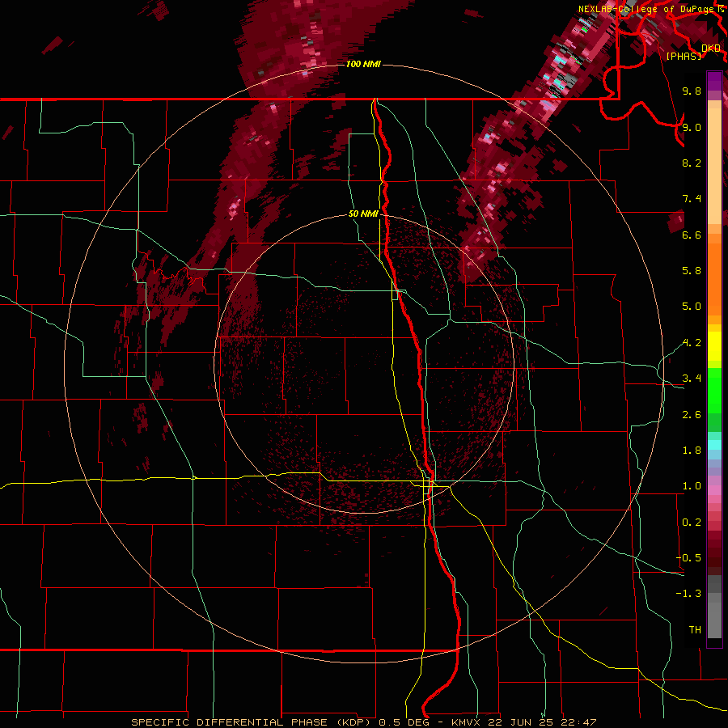The image size is (728, 728).
Task: Click the yellow segment of the color bar
Action: [x=714, y=346]
